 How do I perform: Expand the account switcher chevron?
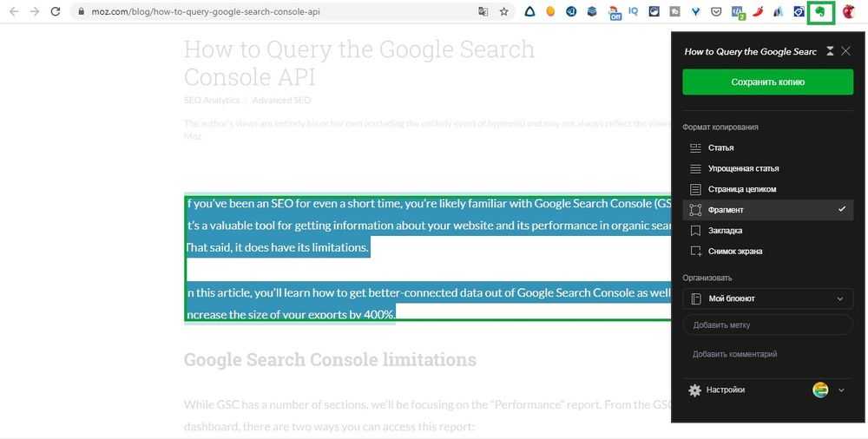pyautogui.click(x=841, y=390)
